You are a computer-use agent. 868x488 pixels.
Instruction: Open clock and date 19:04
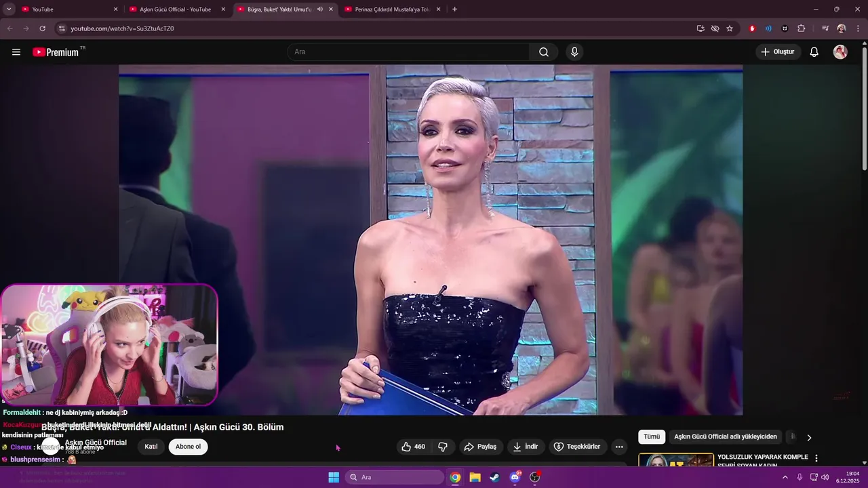point(848,477)
